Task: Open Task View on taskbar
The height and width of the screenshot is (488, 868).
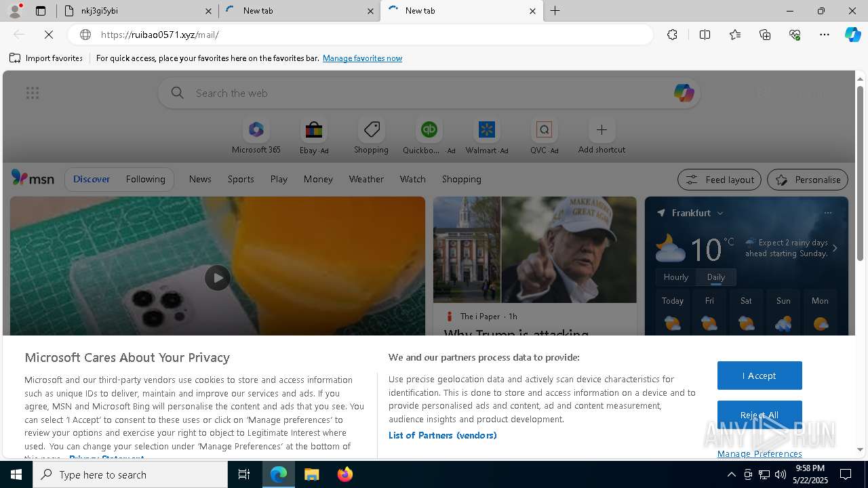Action: (x=244, y=474)
